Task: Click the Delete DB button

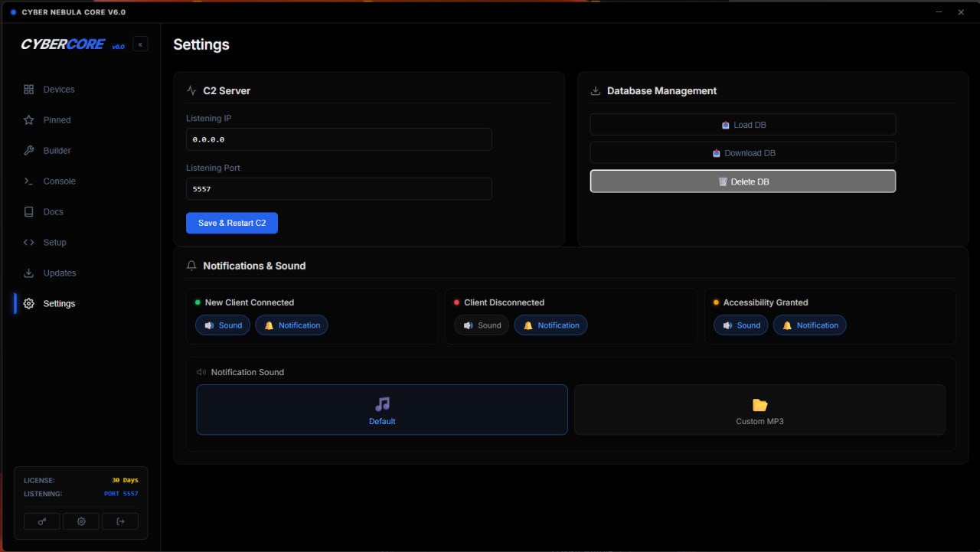Action: [743, 181]
